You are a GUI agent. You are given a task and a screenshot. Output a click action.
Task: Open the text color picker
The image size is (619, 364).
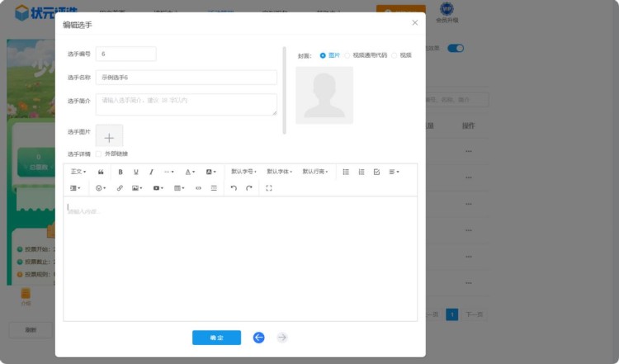pos(190,172)
